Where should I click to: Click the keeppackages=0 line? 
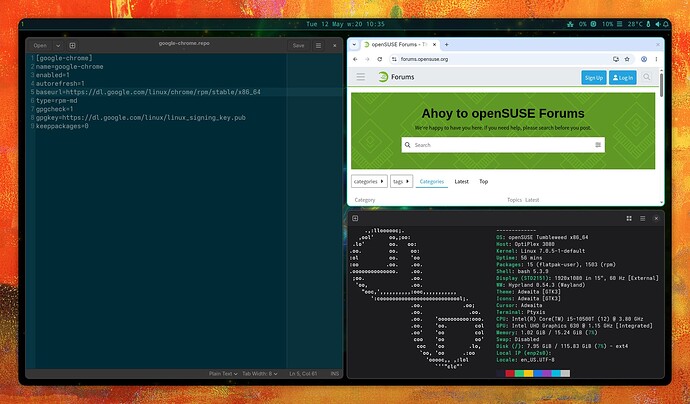(62, 126)
